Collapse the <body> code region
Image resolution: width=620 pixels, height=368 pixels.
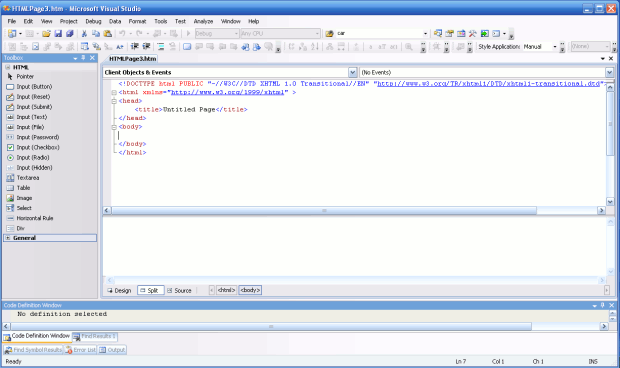[x=114, y=127]
